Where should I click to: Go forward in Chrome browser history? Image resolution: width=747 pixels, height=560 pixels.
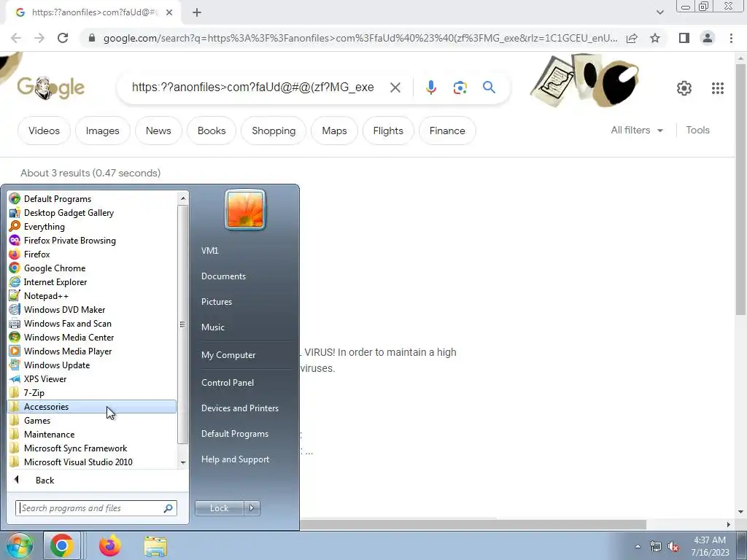pyautogui.click(x=39, y=38)
